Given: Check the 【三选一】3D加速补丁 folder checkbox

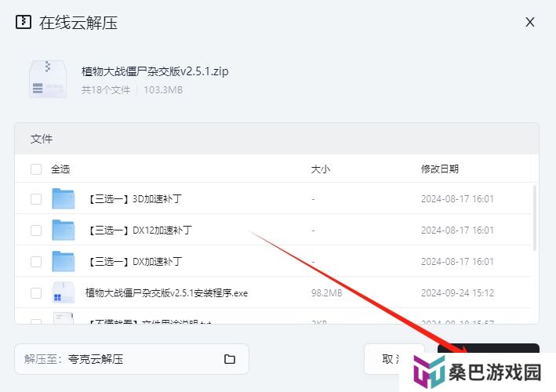Looking at the screenshot, I should click(x=36, y=199).
